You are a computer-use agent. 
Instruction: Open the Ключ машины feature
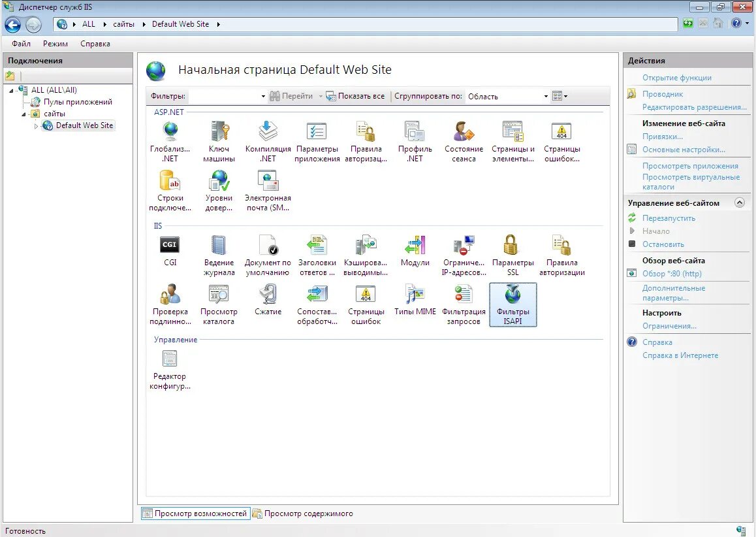coord(219,142)
